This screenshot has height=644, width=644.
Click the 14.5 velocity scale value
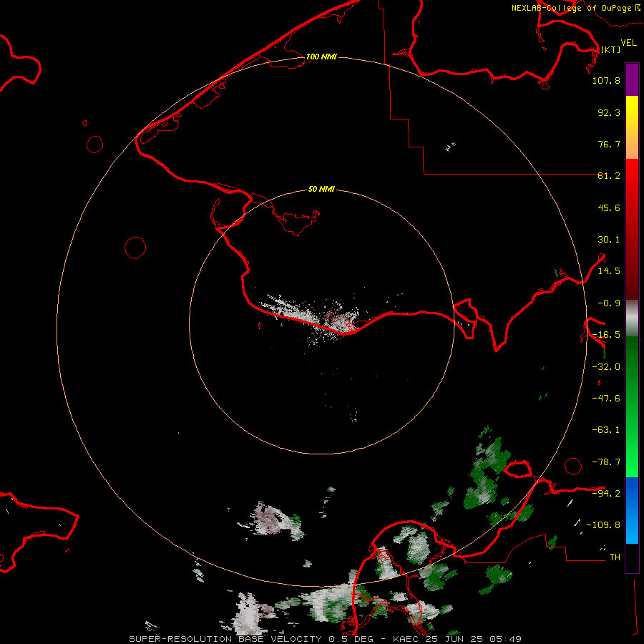click(x=609, y=271)
